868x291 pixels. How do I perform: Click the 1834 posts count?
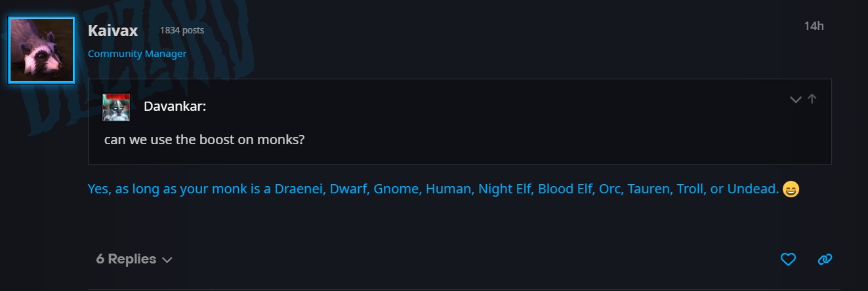pos(182,30)
